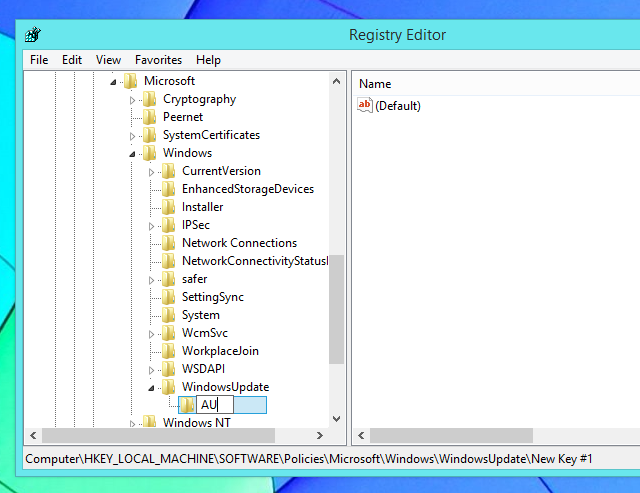The height and width of the screenshot is (493, 640).
Task: Click the Windows folder icon
Action: pos(149,153)
